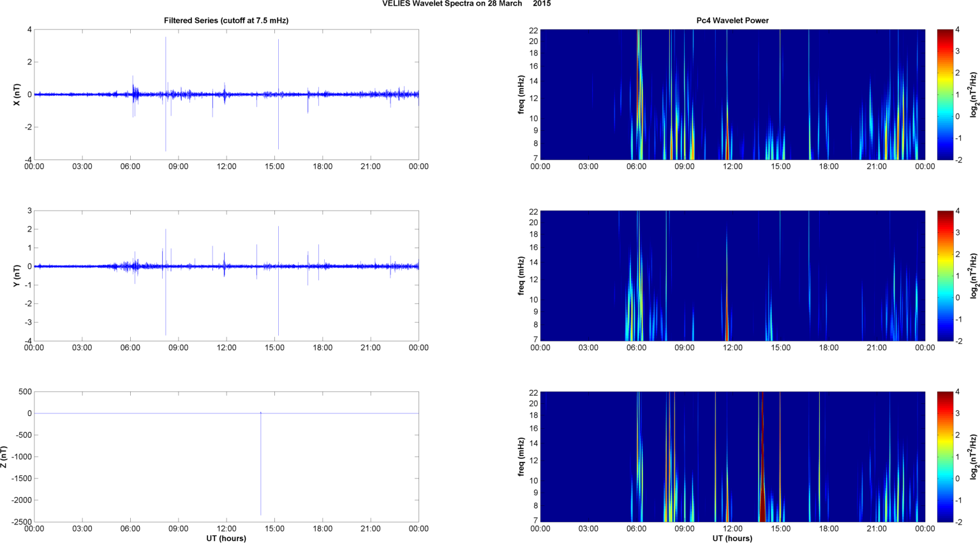Click the 'UT (hours)' label under Z series plot
Viewport: 980px width, 543px height.
[x=226, y=538]
